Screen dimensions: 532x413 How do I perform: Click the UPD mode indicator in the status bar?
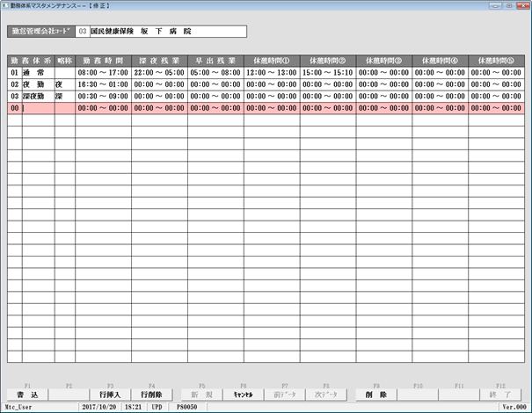[157, 407]
